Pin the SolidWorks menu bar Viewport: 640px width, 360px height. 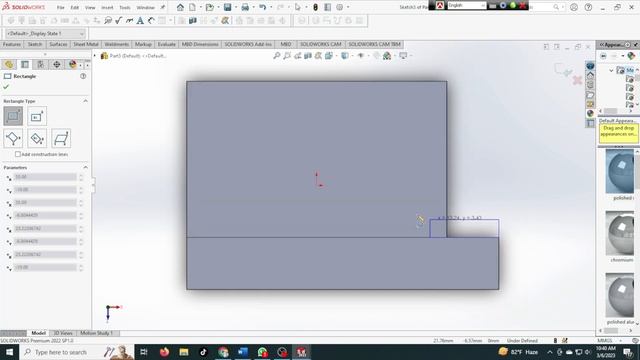(x=162, y=7)
